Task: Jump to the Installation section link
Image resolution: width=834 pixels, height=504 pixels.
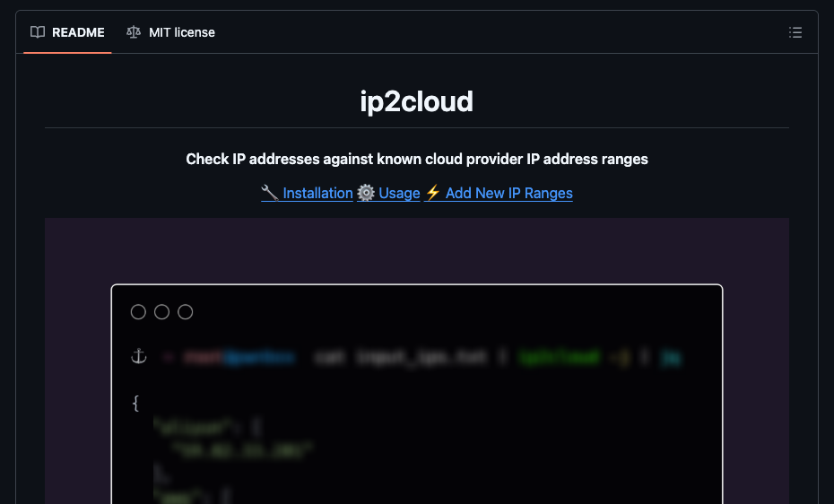Action: pyautogui.click(x=317, y=193)
